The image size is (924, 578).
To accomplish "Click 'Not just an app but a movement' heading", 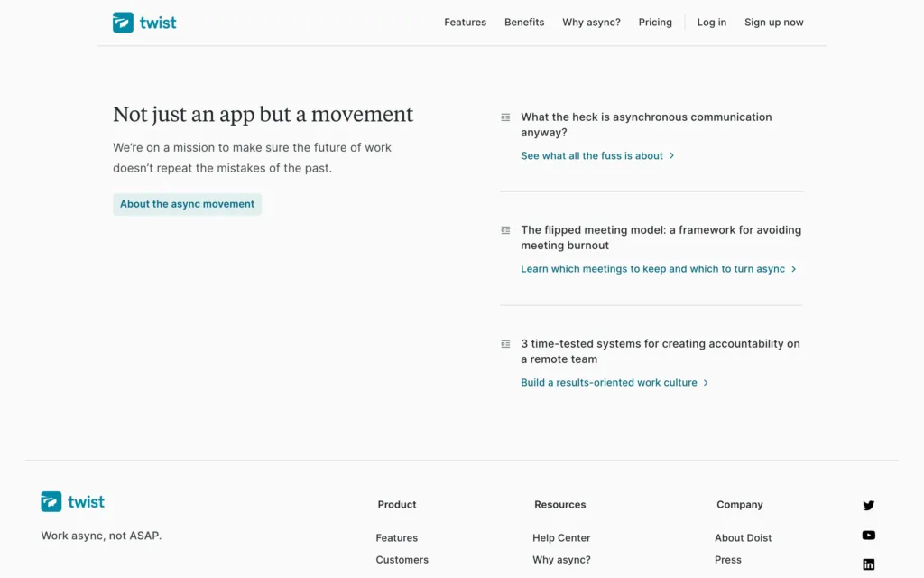I will [263, 115].
